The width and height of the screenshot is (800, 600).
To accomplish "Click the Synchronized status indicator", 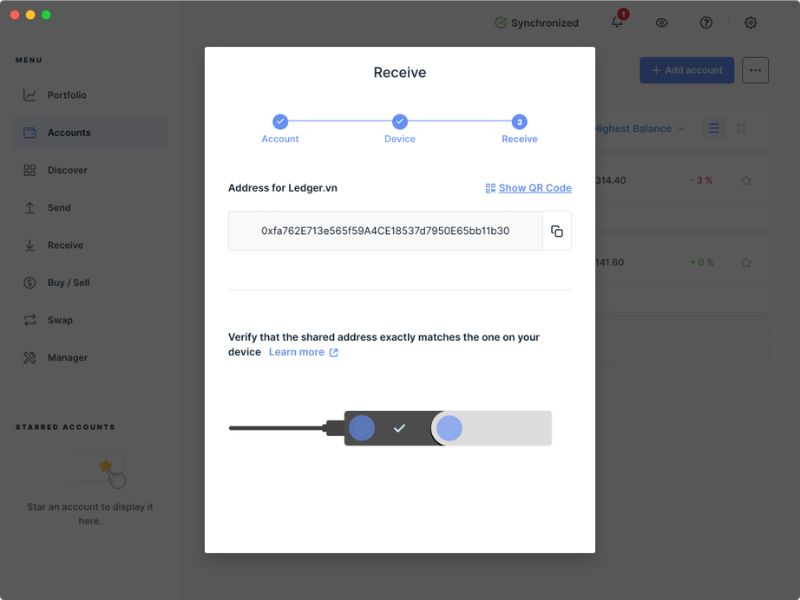I will 537,23.
